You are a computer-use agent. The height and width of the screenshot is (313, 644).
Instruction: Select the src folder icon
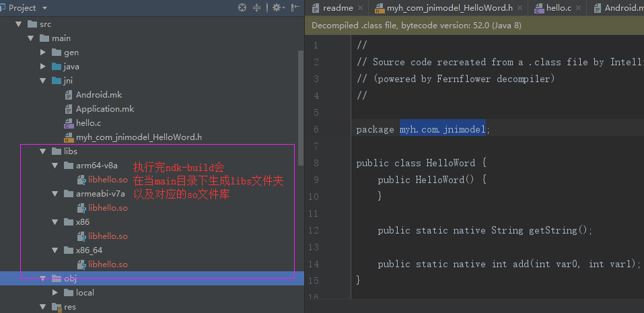coord(32,24)
